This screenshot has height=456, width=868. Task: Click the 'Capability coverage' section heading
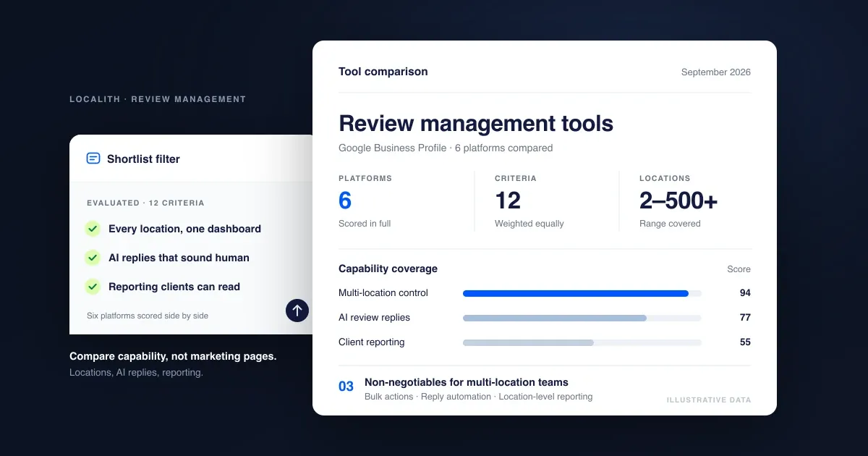[x=388, y=269]
